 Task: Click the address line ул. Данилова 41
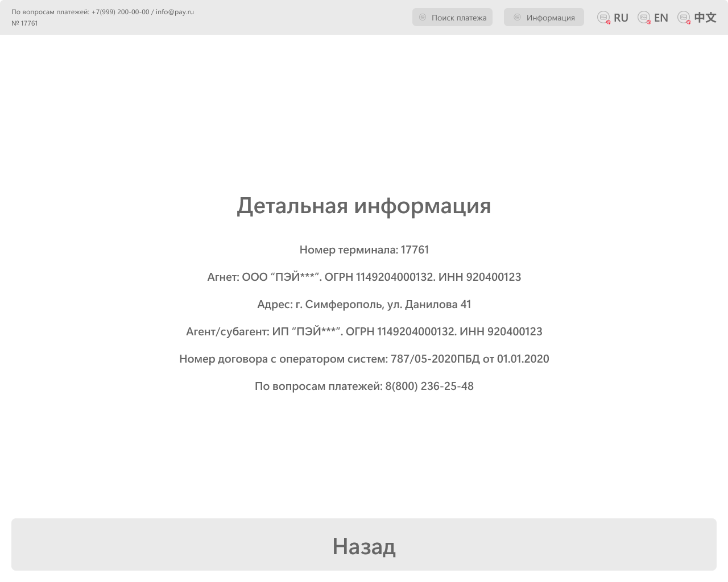tap(364, 304)
